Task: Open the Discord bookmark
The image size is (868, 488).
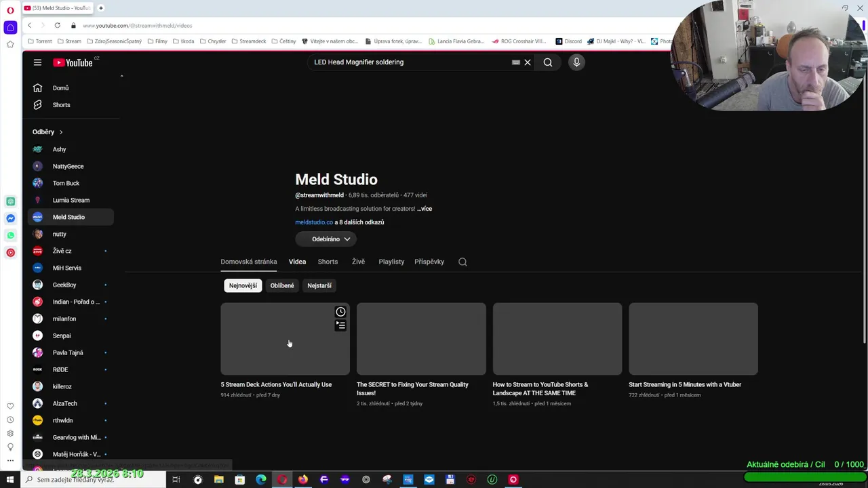Action: pos(568,41)
